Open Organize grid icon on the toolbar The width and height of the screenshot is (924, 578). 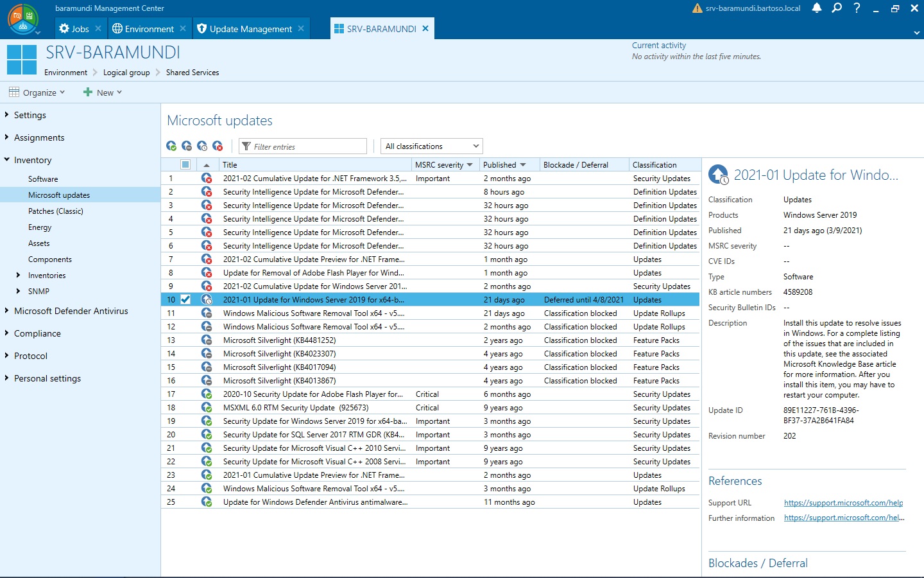coord(13,92)
